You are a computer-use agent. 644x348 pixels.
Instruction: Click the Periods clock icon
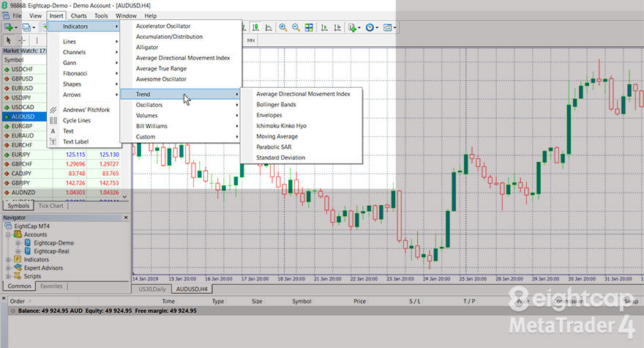pos(370,28)
